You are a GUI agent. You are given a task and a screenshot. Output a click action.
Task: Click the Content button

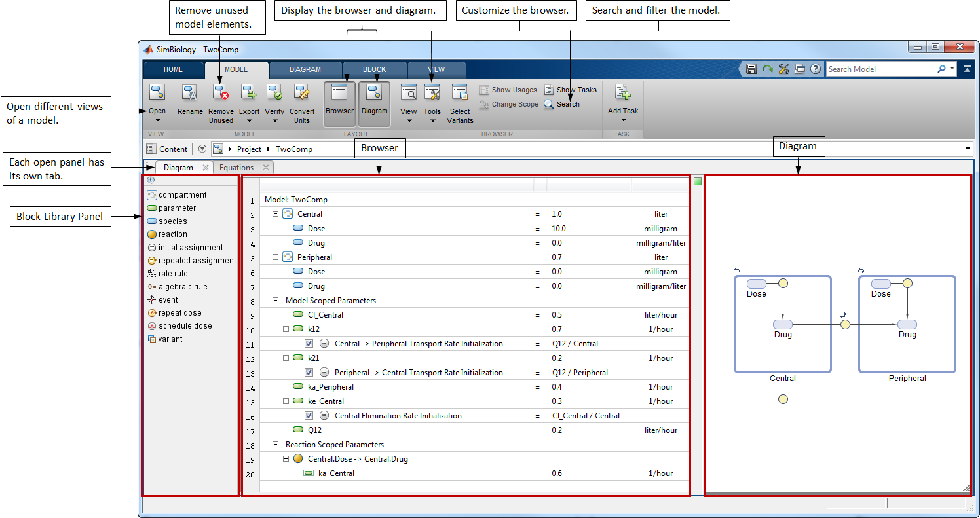pyautogui.click(x=167, y=149)
